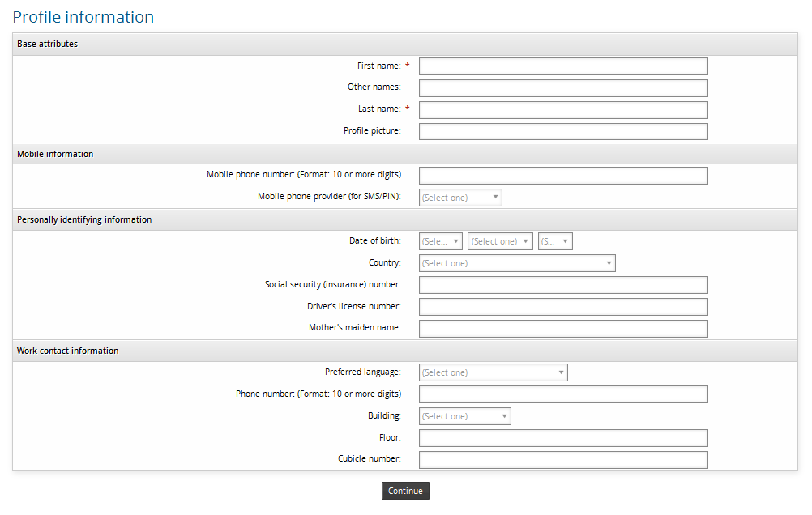Expand the Country dropdown list
Image resolution: width=812 pixels, height=515 pixels.
tap(517, 263)
